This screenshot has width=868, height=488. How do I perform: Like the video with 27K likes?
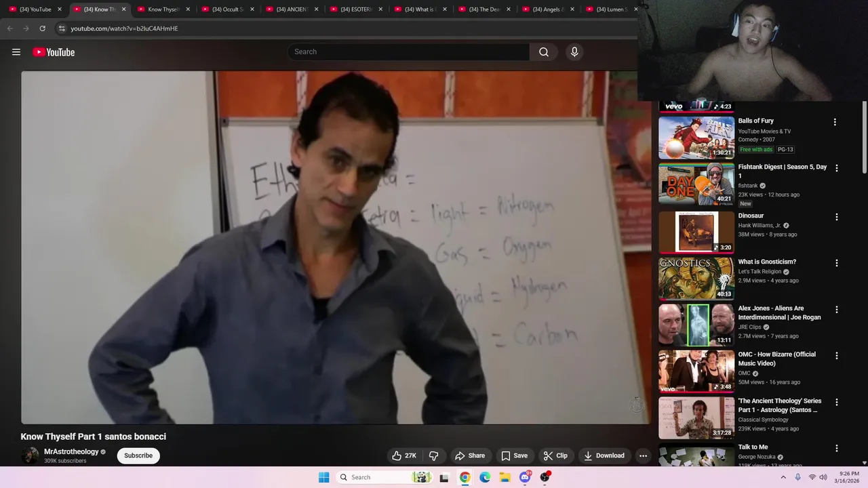click(x=403, y=455)
